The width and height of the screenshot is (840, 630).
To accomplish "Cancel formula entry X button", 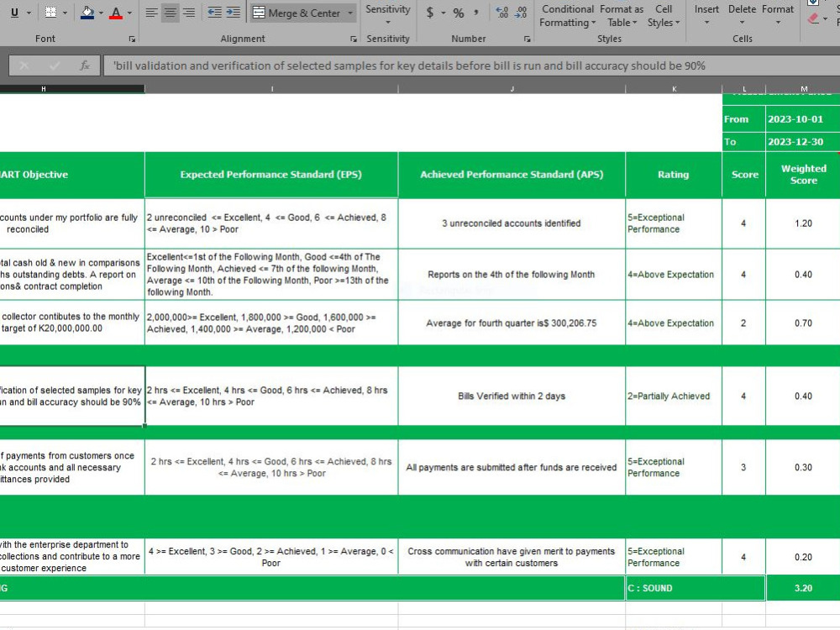I will [x=24, y=66].
